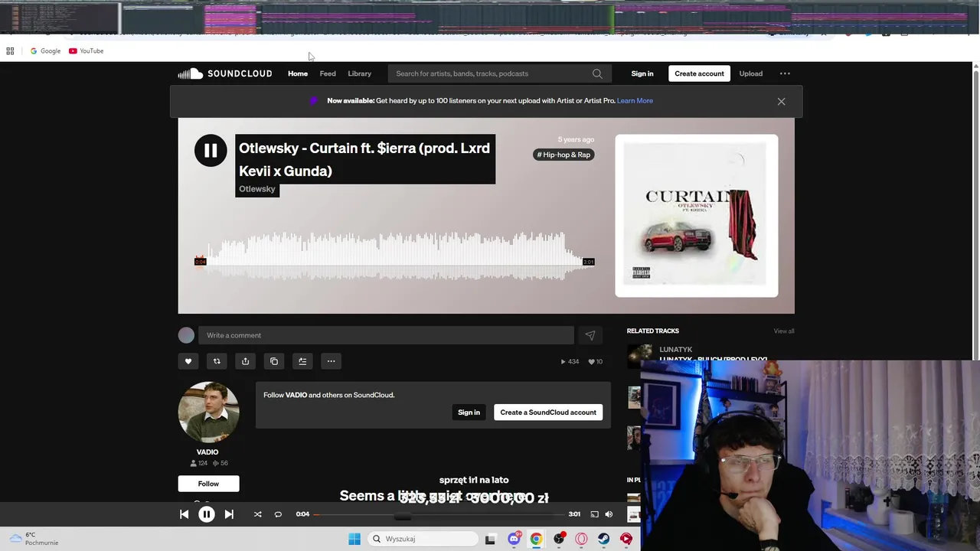Screen dimensions: 980x551
Task: Skip to the next track
Action: [229, 514]
